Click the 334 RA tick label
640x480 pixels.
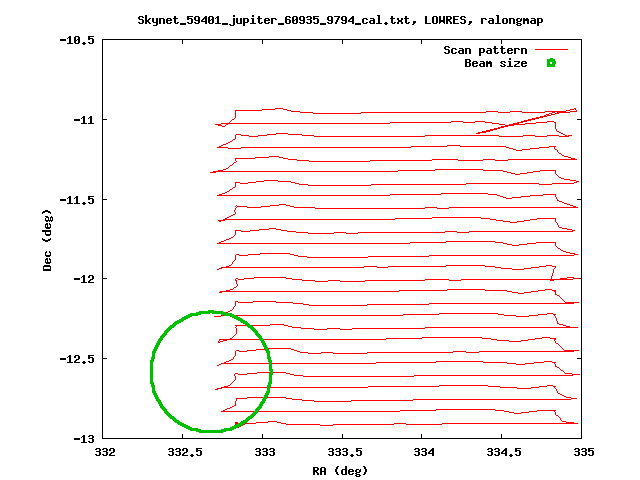[424, 452]
